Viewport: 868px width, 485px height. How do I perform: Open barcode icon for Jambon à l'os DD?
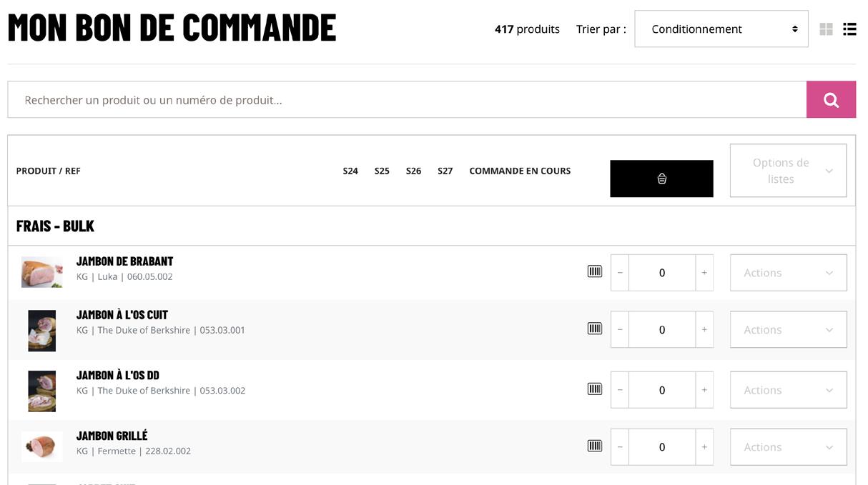595,389
